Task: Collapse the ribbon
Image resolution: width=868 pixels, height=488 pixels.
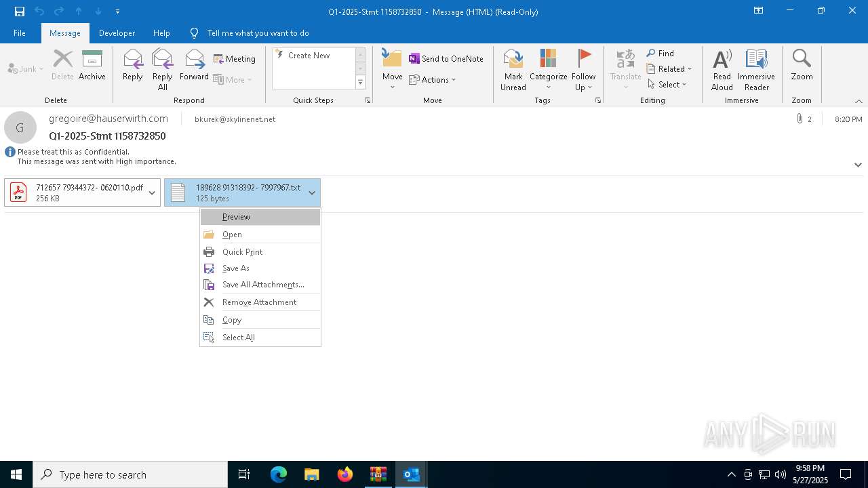Action: (859, 101)
